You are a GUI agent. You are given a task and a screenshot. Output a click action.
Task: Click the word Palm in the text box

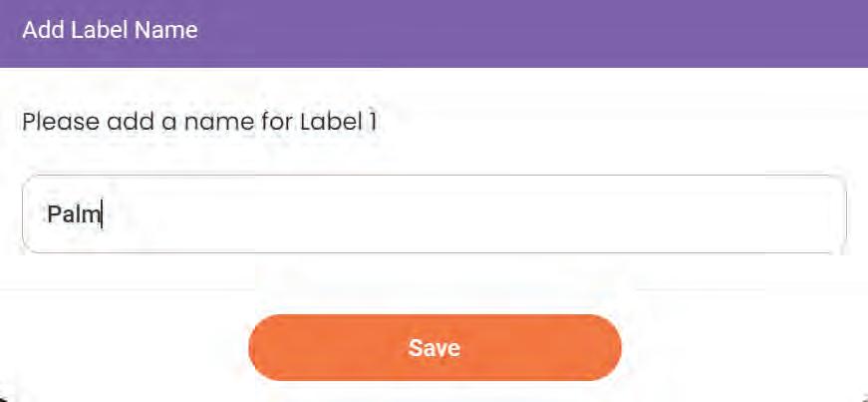[74, 214]
